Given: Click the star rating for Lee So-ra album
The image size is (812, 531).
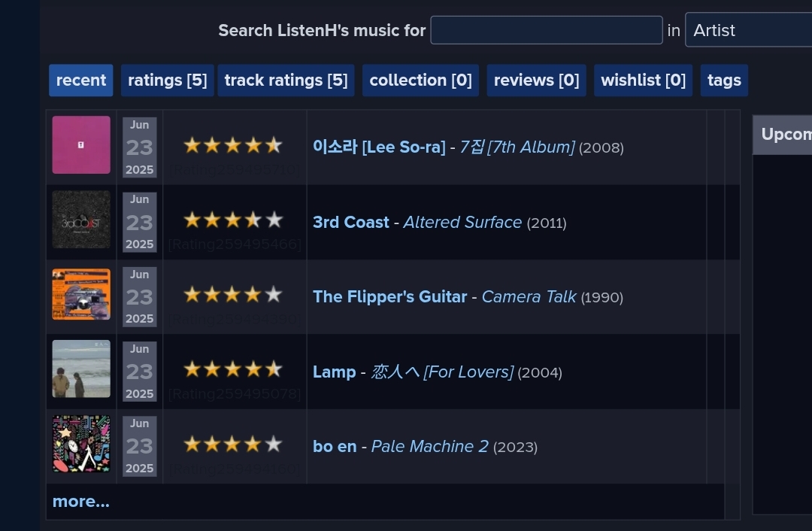Looking at the screenshot, I should point(233,146).
